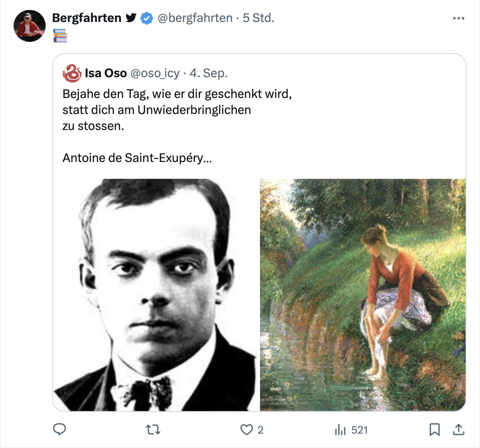The height and width of the screenshot is (448, 480).
Task: Click the '5 Std.' timestamp
Action: (258, 18)
